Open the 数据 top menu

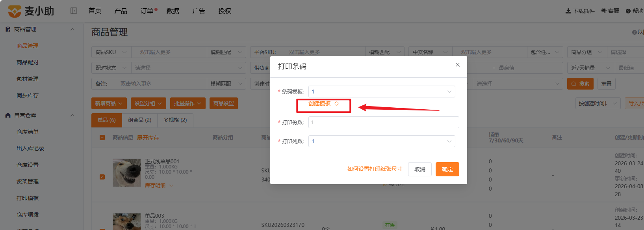(173, 11)
